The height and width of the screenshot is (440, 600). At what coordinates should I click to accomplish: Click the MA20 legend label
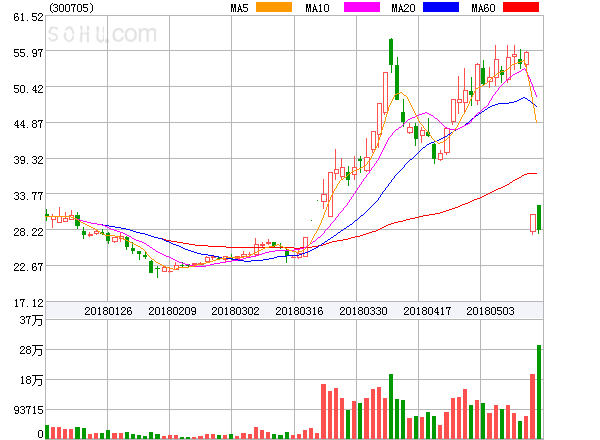pyautogui.click(x=403, y=8)
